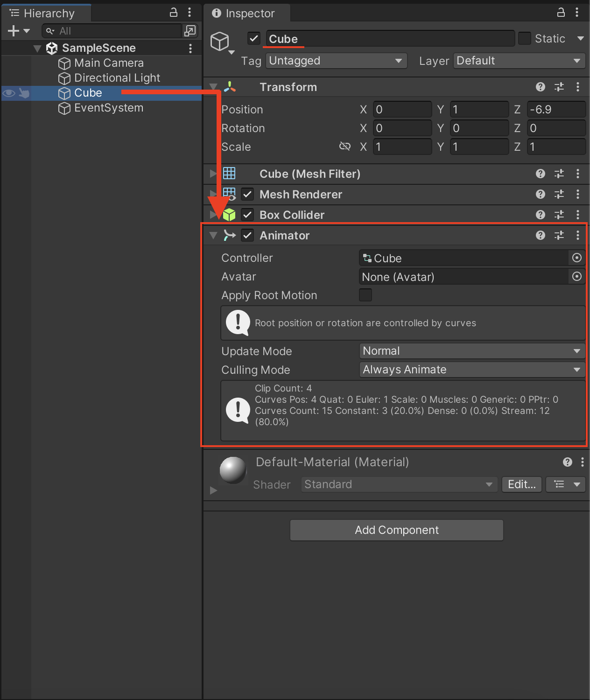Toggle scene visibility eye for Cube
This screenshot has height=700, width=590.
(x=8, y=93)
